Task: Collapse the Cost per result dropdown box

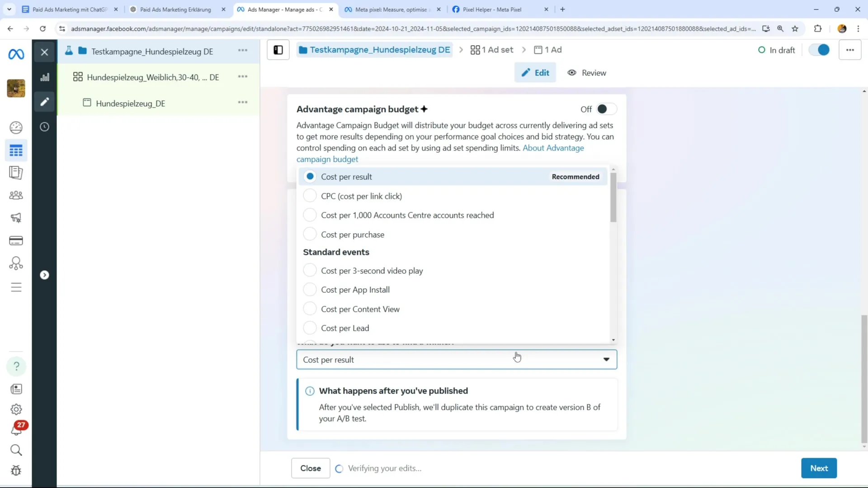Action: click(457, 360)
